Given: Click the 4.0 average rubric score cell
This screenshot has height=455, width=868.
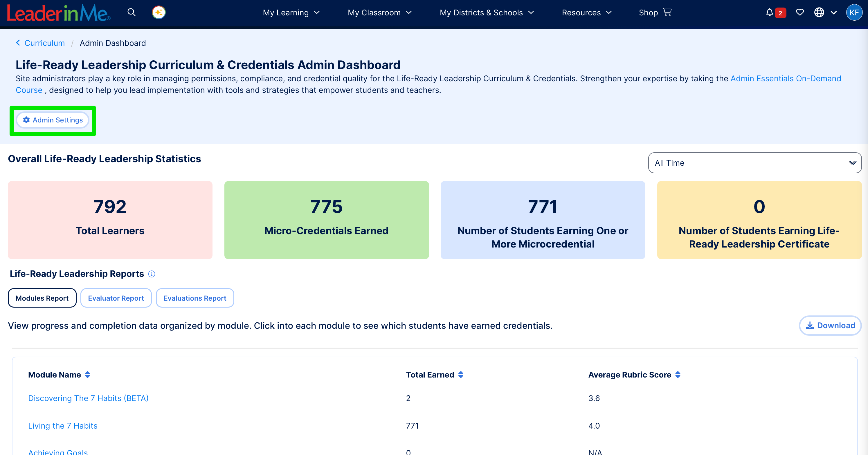Looking at the screenshot, I should point(594,426).
